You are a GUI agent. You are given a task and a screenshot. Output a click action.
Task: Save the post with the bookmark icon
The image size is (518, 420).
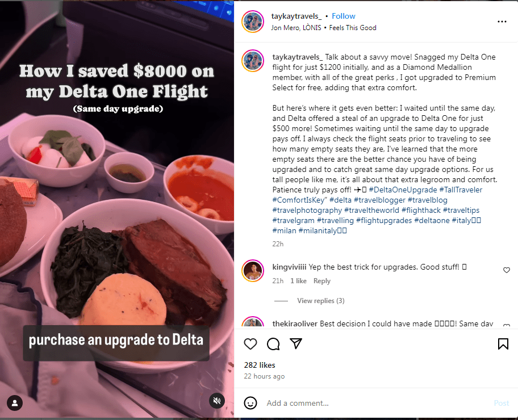click(x=503, y=344)
